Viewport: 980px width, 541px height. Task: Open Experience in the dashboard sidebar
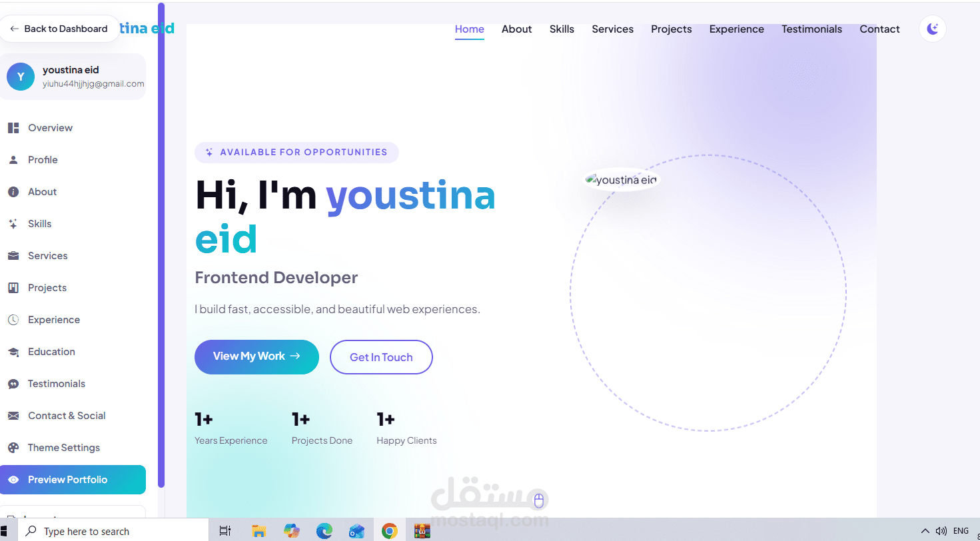pos(73,320)
